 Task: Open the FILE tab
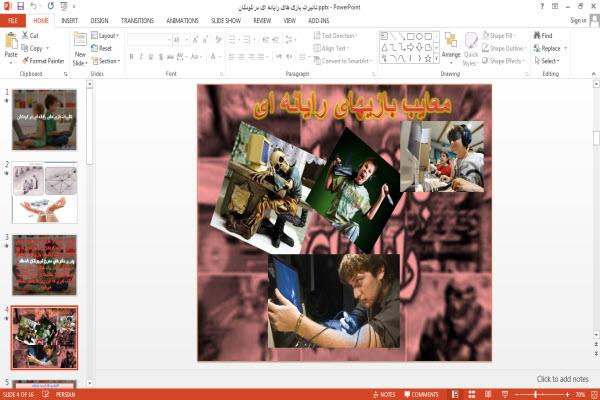coord(13,21)
